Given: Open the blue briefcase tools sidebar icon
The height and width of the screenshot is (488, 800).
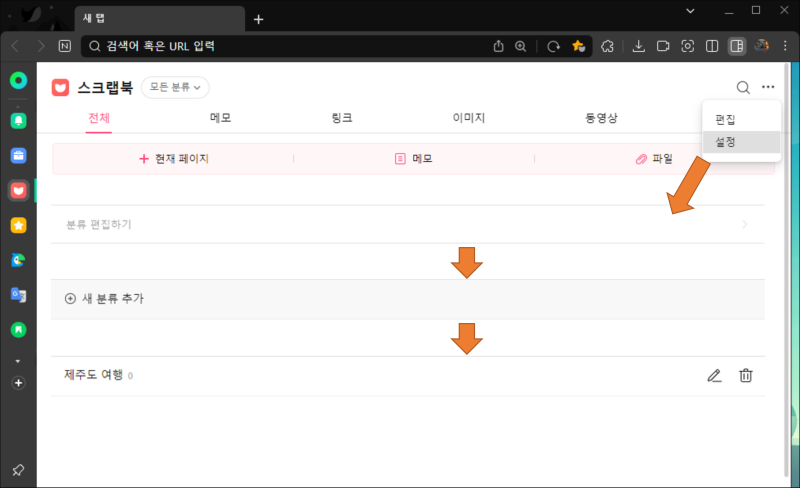Looking at the screenshot, I should coord(18,155).
